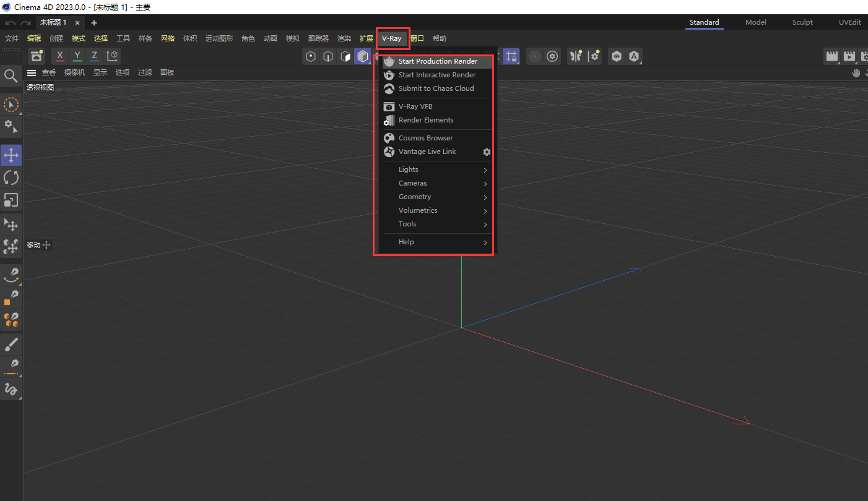Open the 摄像机 viewport menu
The width and height of the screenshot is (868, 501).
(x=75, y=72)
